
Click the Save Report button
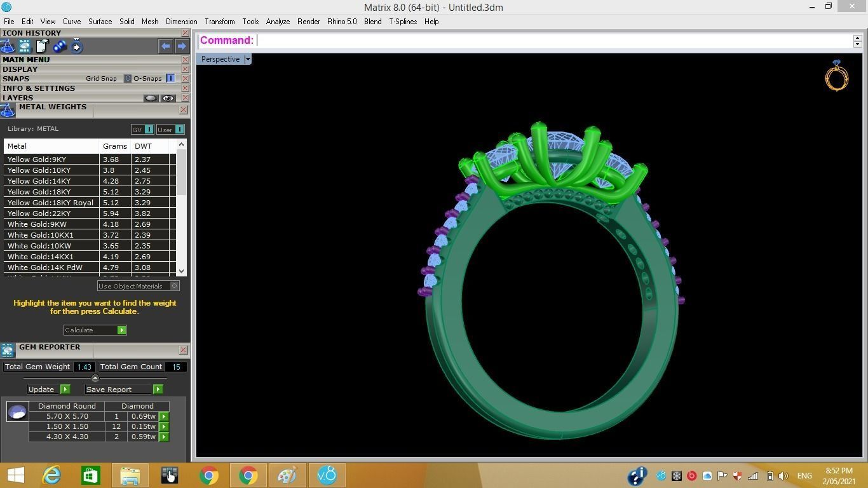tap(124, 390)
